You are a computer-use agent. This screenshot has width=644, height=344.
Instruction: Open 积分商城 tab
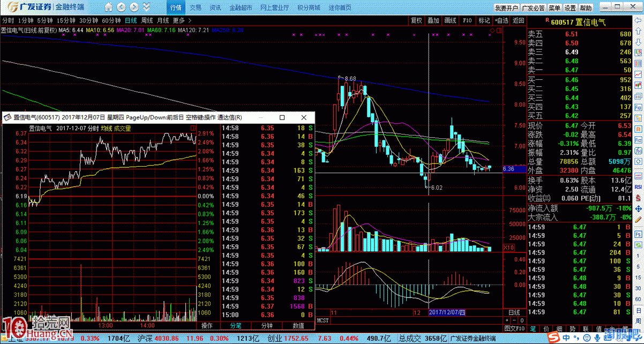point(309,8)
